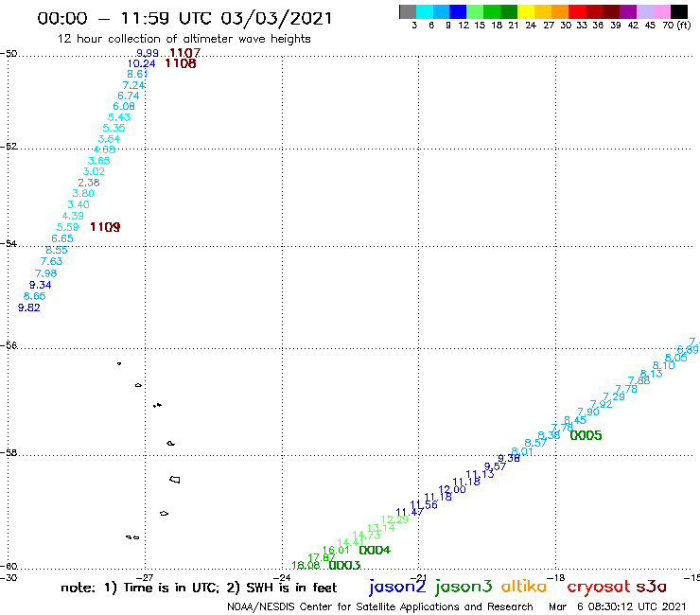This screenshot has width=700, height=615.
Task: Click the NOAA/NESDIS credit line
Action: point(380,606)
